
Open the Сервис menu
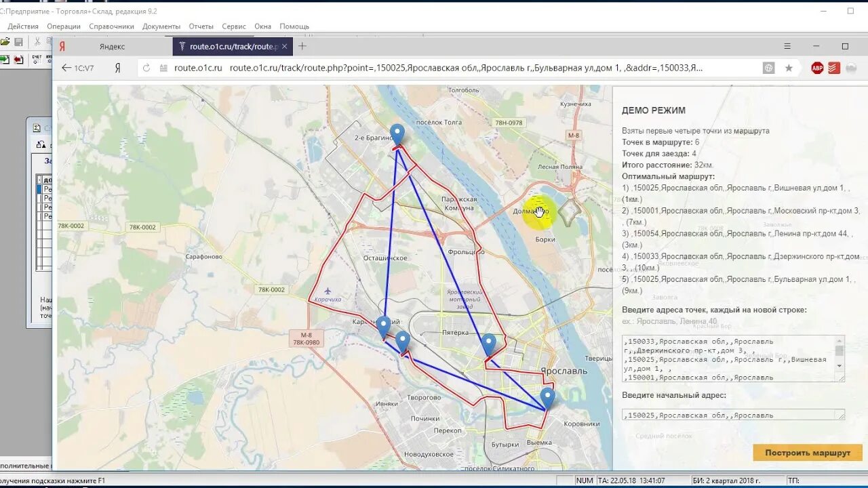point(234,26)
